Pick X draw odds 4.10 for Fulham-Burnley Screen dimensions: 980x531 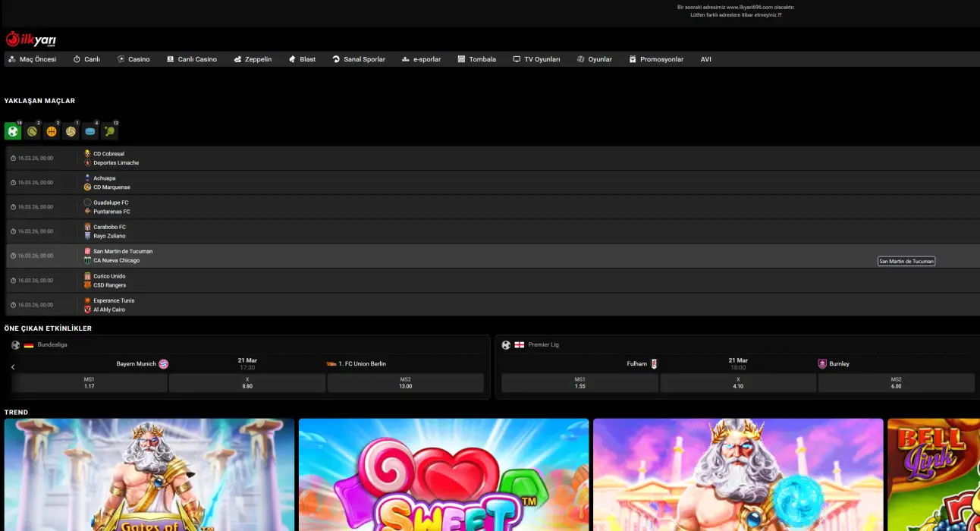click(x=738, y=383)
